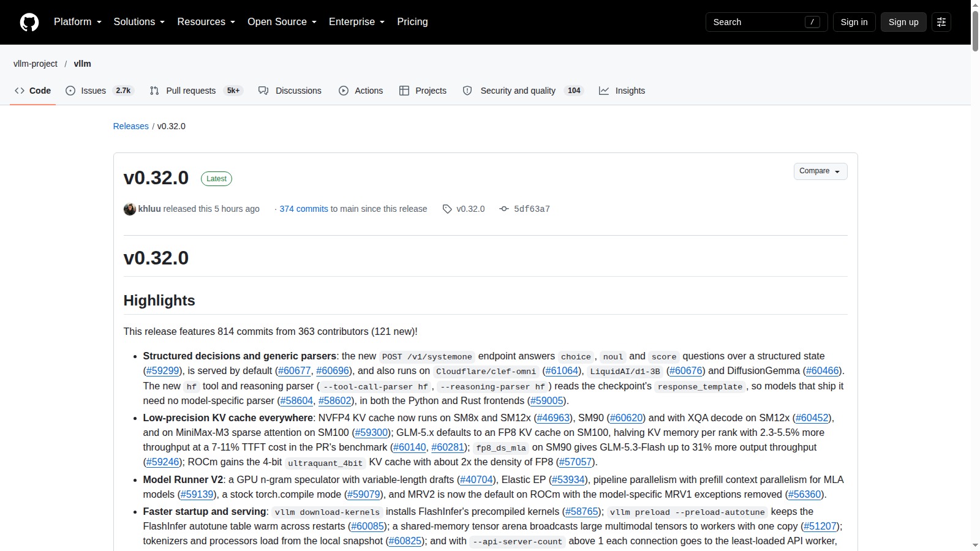Viewport: 980px width, 551px height.
Task: Open pull request #51207
Action: 820,527
